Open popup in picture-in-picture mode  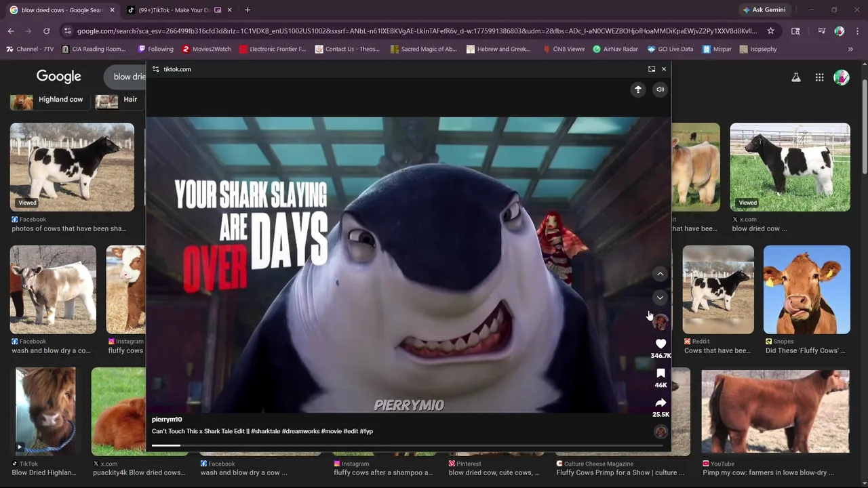click(x=652, y=69)
